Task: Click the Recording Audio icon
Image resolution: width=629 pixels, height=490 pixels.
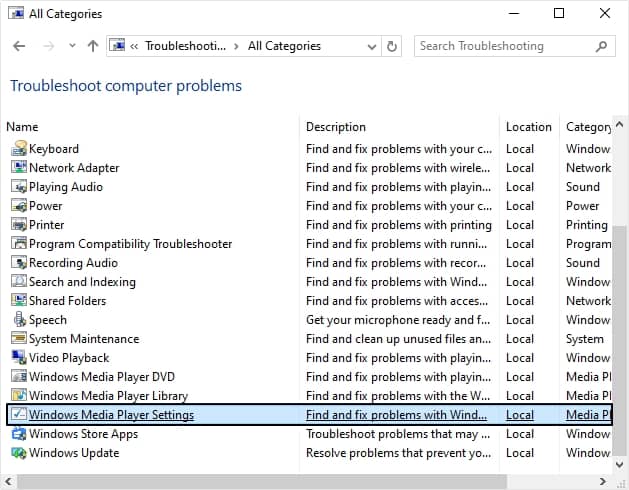Action: (18, 262)
